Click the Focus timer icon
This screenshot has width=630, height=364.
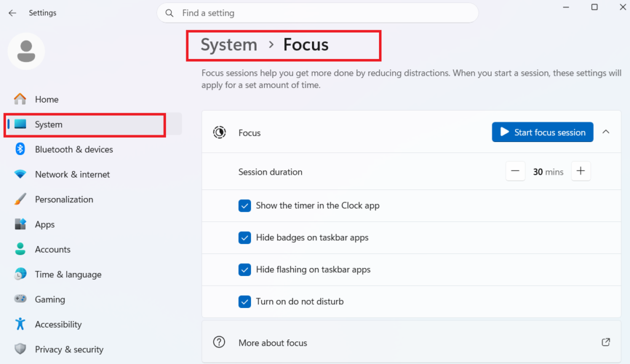(x=220, y=132)
